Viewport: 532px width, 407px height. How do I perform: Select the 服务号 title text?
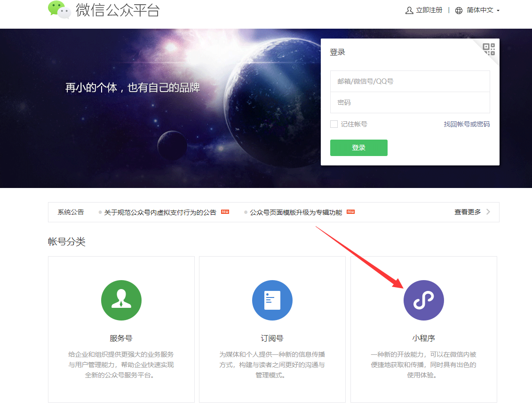(x=121, y=338)
